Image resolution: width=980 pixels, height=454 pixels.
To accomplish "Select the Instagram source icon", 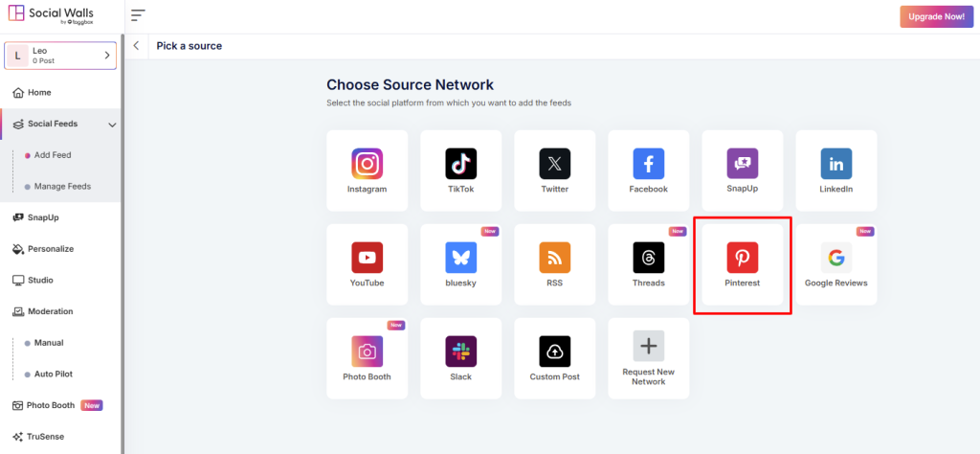I will coord(367,164).
